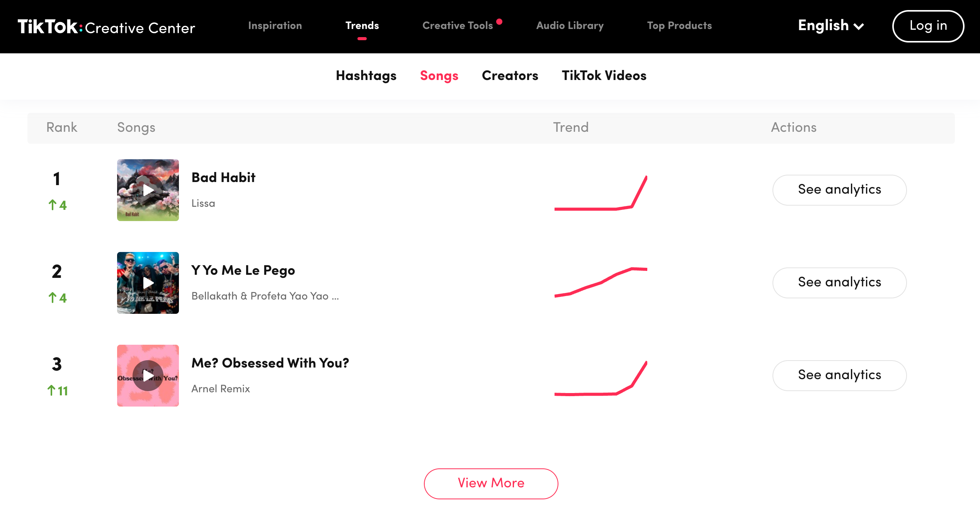Select See analytics for Me? Obsessed With You?
Viewport: 980px width, 514px height.
[839, 375]
